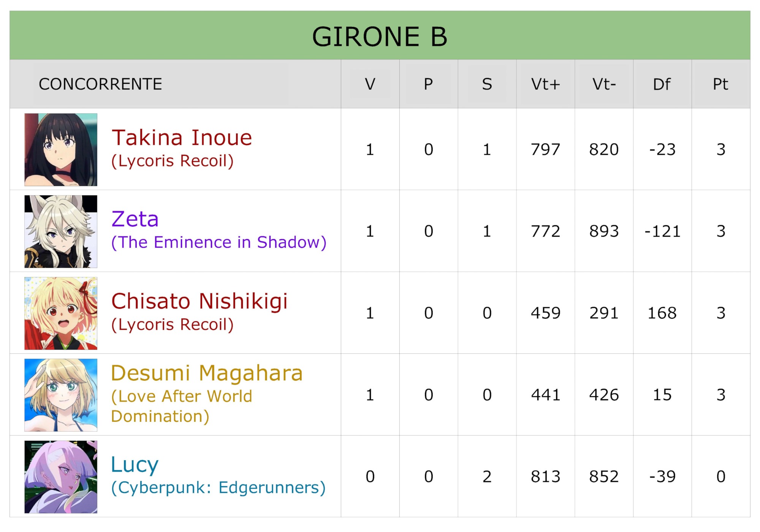Click the Lucy name text
Image resolution: width=760 pixels, height=532 pixels.
click(135, 464)
